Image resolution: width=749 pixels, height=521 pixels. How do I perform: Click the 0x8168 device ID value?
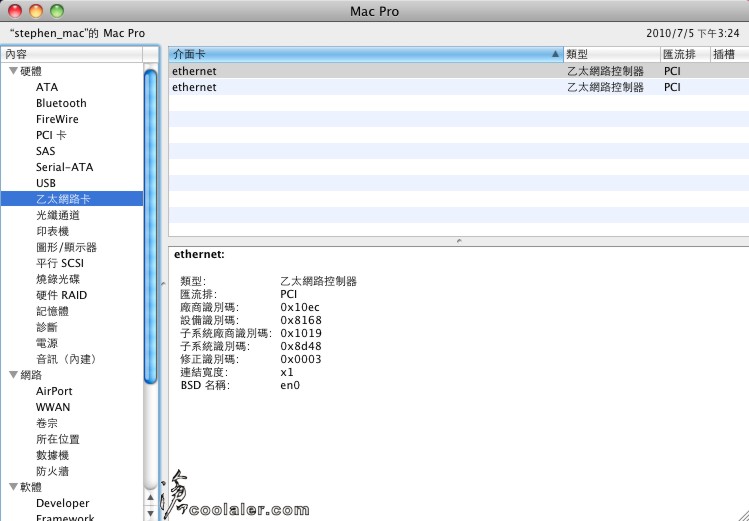point(301,320)
